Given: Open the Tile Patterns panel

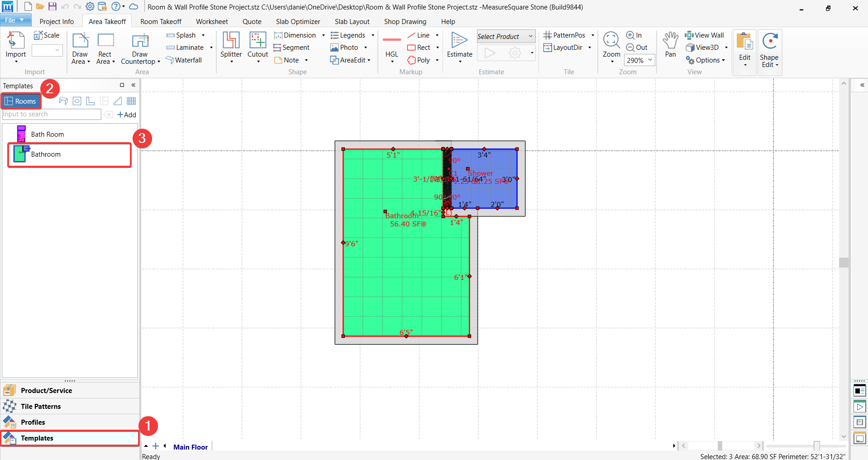Looking at the screenshot, I should point(70,406).
